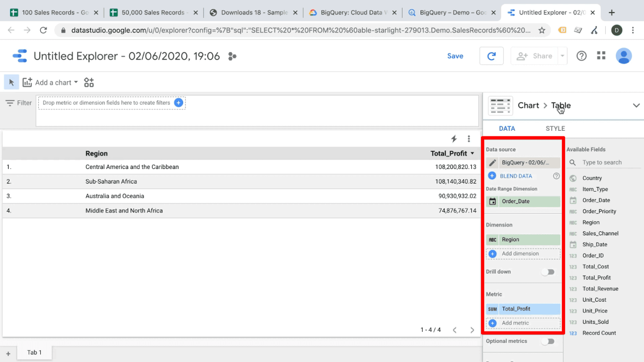Open the chart's three-dot options menu
The height and width of the screenshot is (362, 644).
click(x=469, y=138)
